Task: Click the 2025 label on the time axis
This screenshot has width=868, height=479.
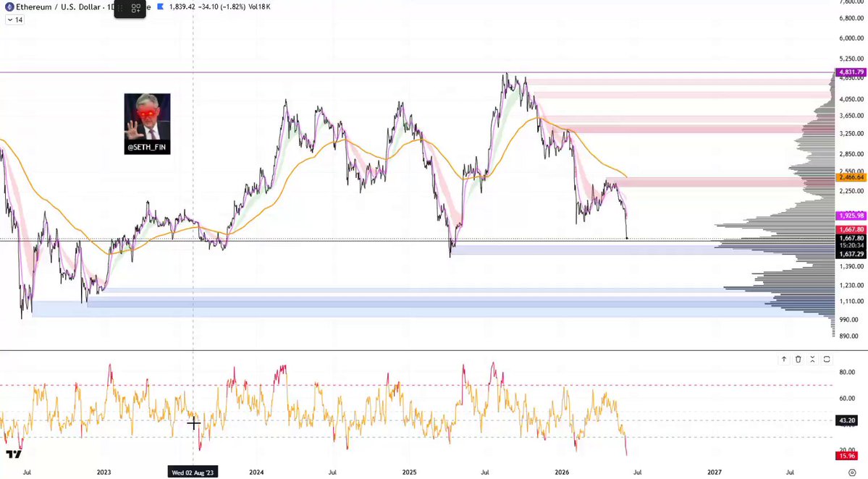Action: click(409, 472)
